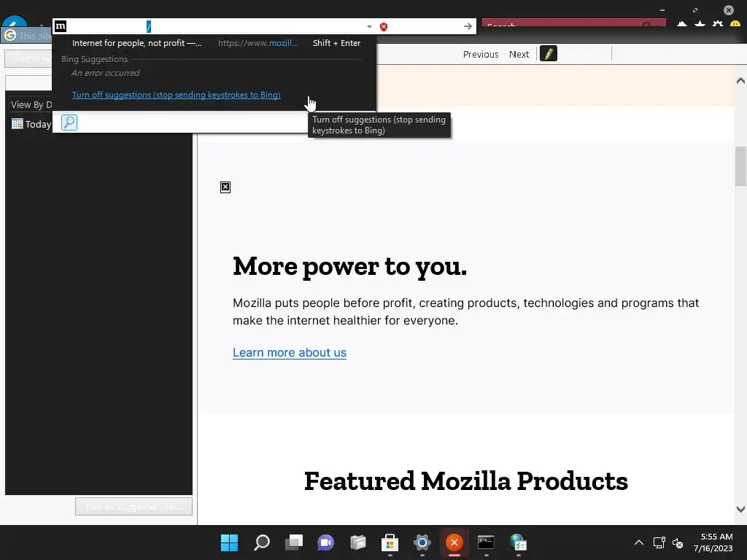Open the Settings gear app on the taskbar
This screenshot has width=747, height=560.
click(422, 542)
